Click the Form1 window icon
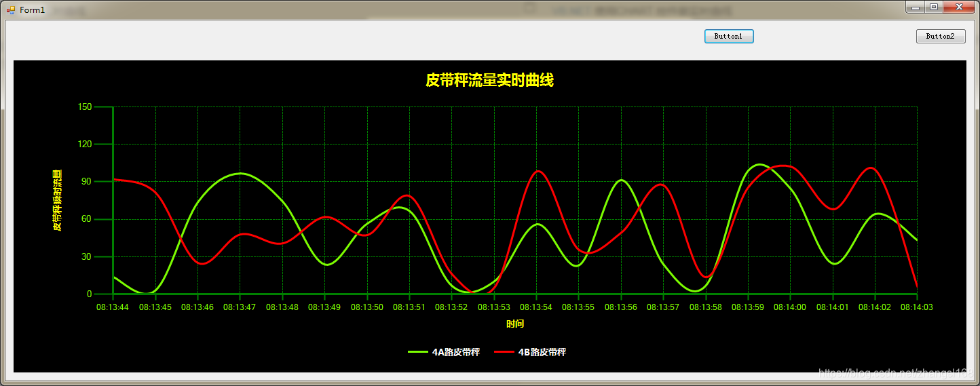This screenshot has width=980, height=386. (10, 10)
